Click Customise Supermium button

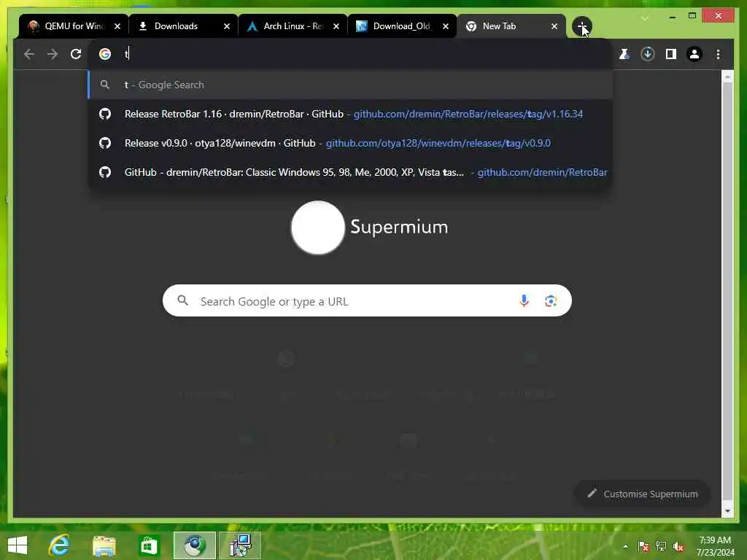(642, 494)
